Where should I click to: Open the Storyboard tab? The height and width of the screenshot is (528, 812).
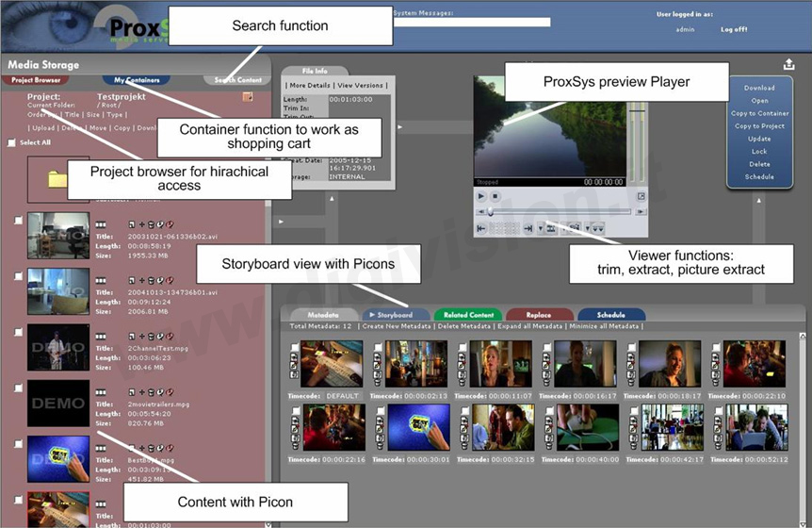click(395, 315)
